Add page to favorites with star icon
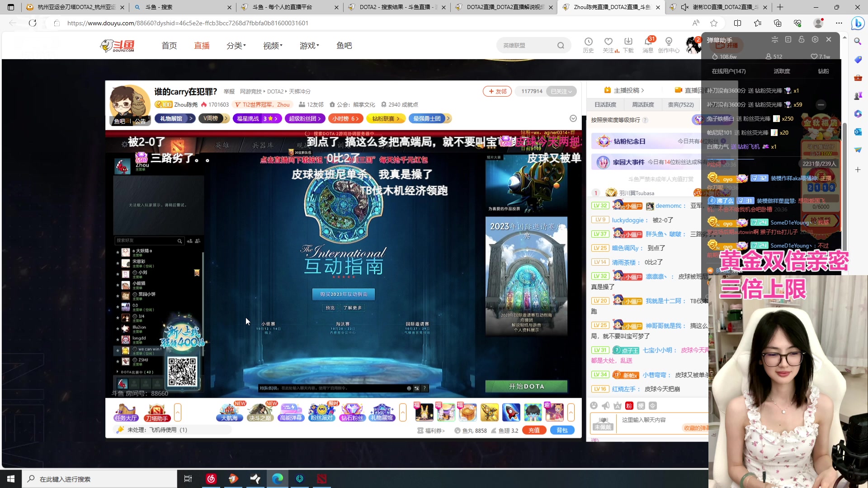Viewport: 868px width, 488px height. (x=714, y=23)
